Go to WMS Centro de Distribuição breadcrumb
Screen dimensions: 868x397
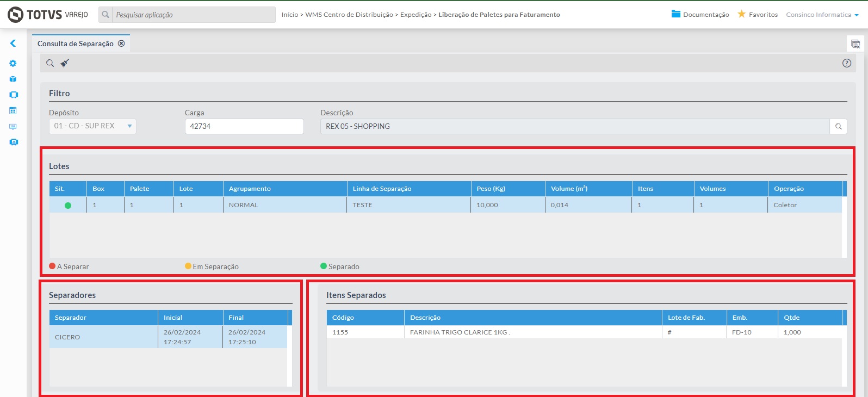click(349, 15)
